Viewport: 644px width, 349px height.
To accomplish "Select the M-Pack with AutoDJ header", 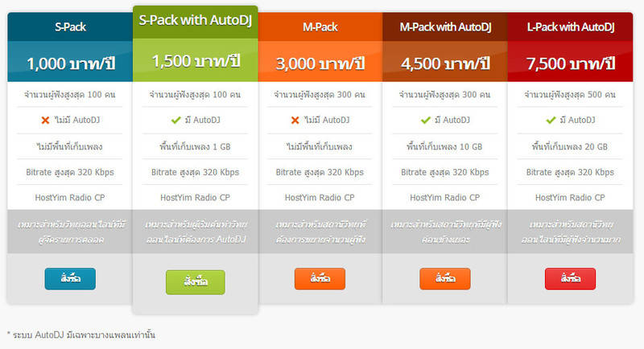I will coord(445,27).
